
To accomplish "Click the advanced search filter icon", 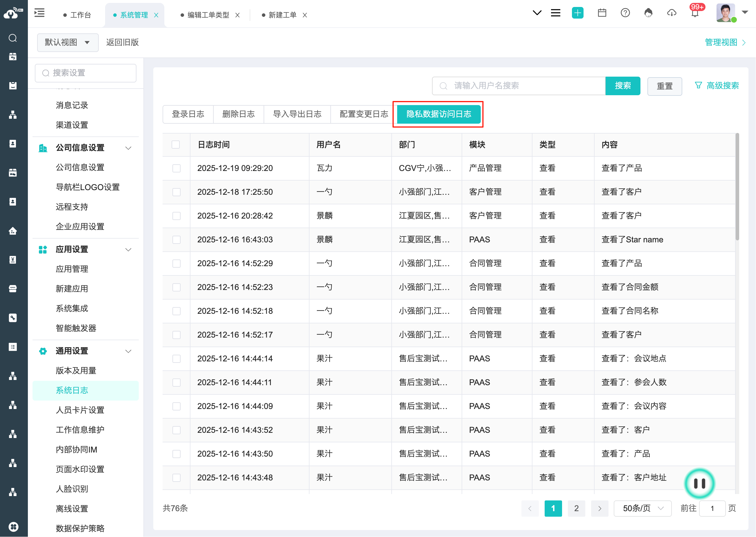I will [698, 86].
